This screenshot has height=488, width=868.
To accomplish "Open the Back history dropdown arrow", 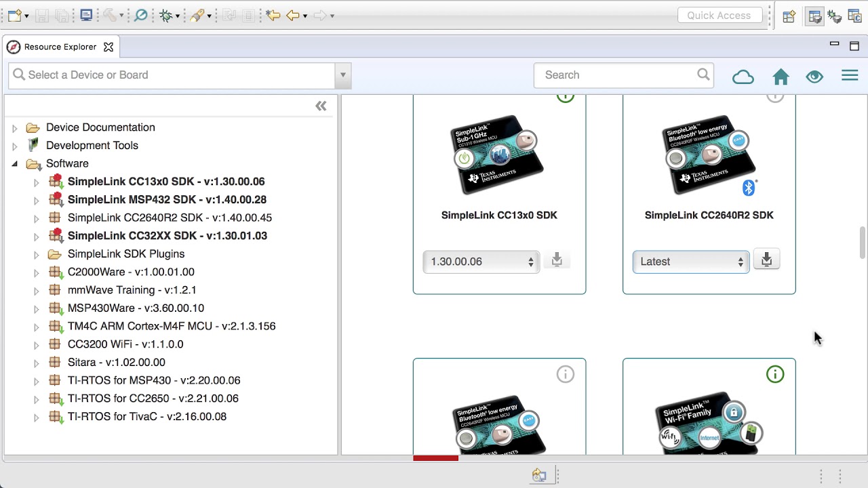I will [305, 16].
